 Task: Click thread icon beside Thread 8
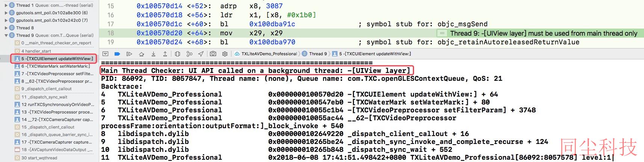(x=12, y=28)
